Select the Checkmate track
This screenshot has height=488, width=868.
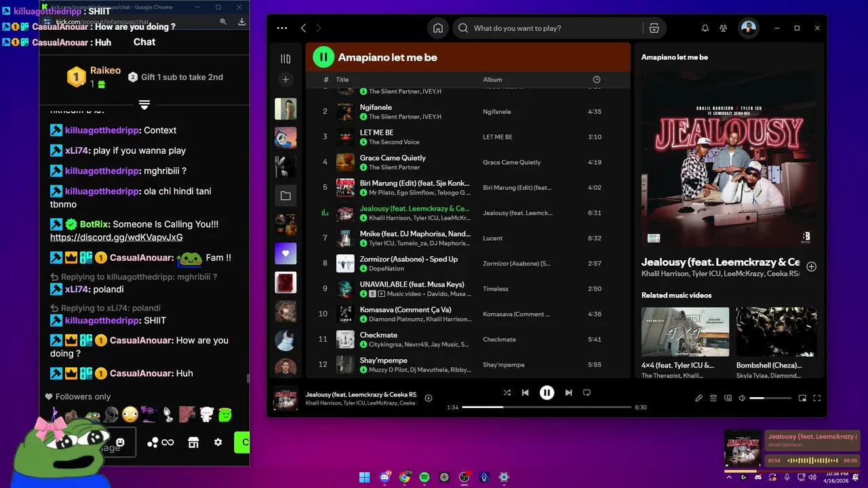tap(468, 339)
